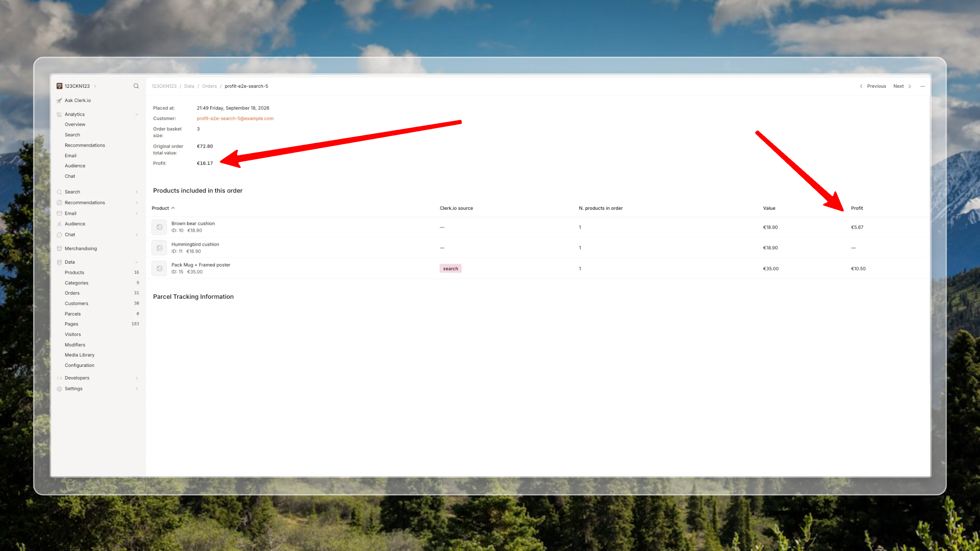Collapse the Data section chevron

click(137, 262)
